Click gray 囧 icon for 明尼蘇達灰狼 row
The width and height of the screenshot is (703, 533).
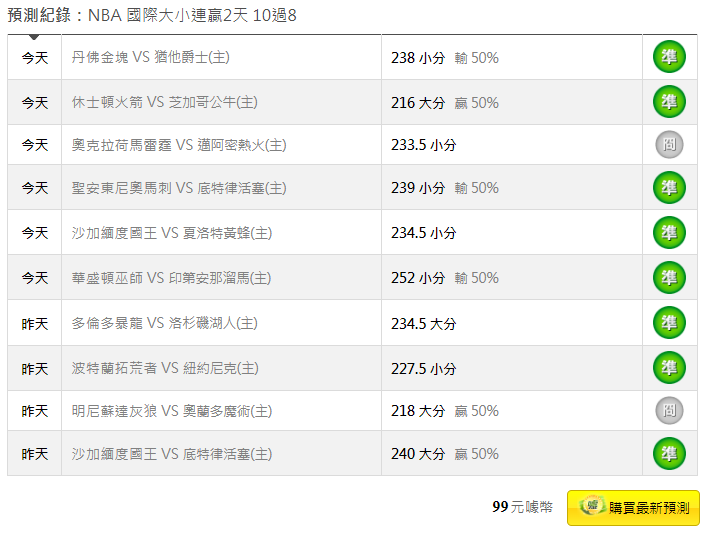click(669, 410)
